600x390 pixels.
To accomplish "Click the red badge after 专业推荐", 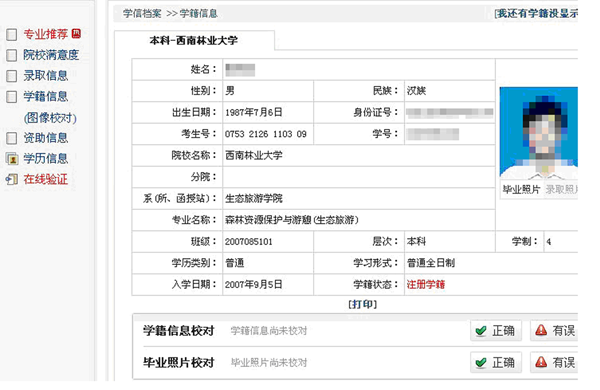I will coord(76,33).
